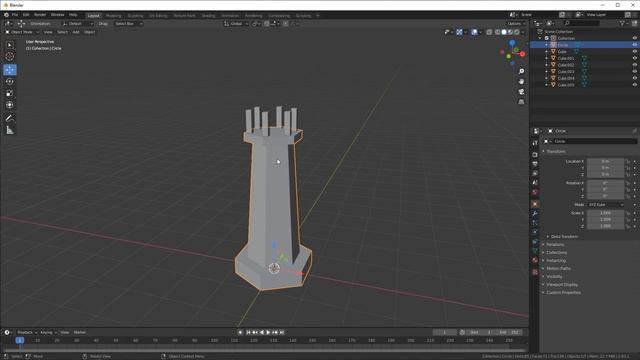Choose the Measure ruler tool
The height and width of the screenshot is (360, 640).
click(10, 130)
